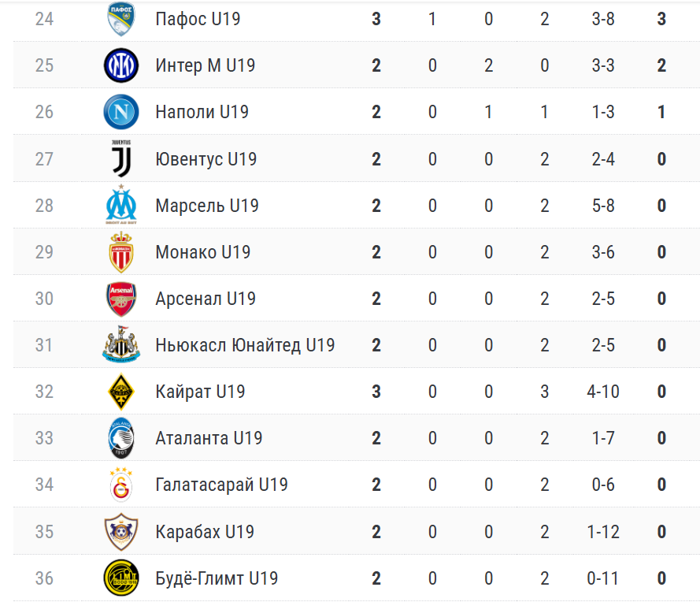Screen dimensions: 700x602
Task: Click the Кайрат U19 4-10 goal difference
Action: coord(603,392)
